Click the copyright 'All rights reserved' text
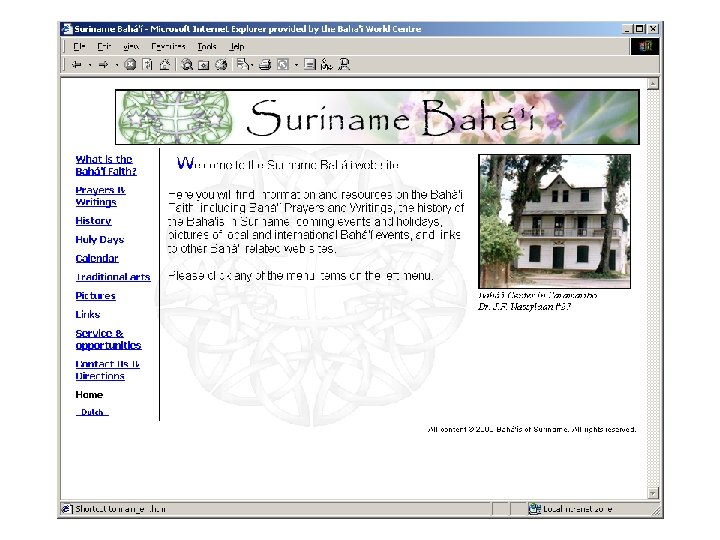This screenshot has height=540, width=720. click(603, 429)
